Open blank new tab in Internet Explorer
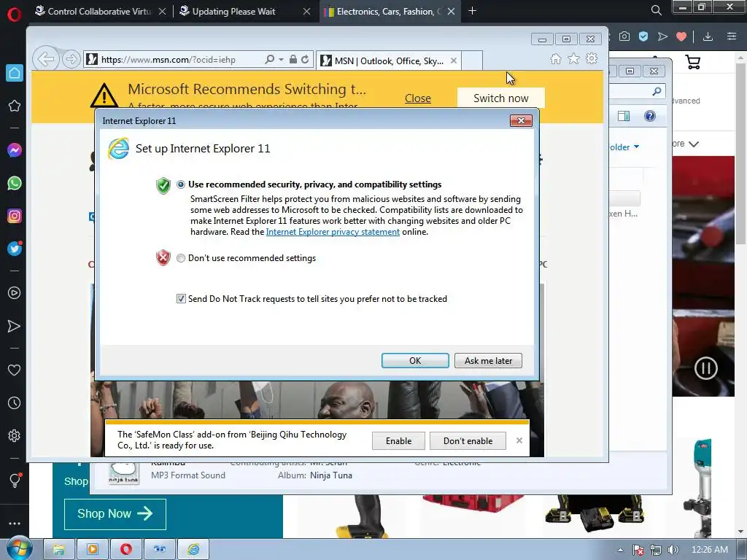Screen dimensions: 747x560 click(x=472, y=61)
